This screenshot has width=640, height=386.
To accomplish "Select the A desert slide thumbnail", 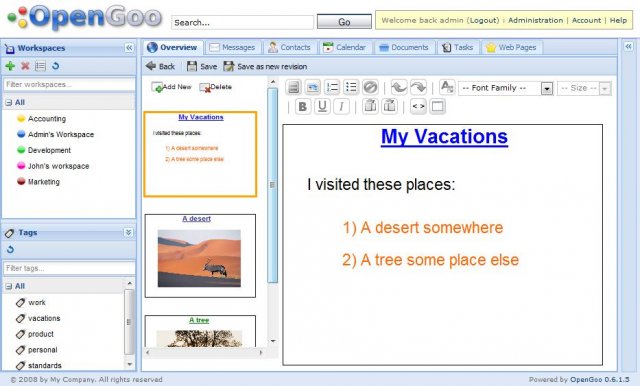I will coord(200,256).
